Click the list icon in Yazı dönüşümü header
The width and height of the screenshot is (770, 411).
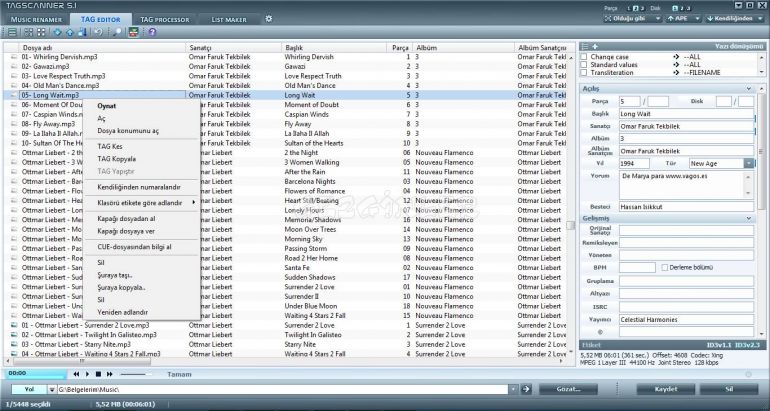[584, 46]
